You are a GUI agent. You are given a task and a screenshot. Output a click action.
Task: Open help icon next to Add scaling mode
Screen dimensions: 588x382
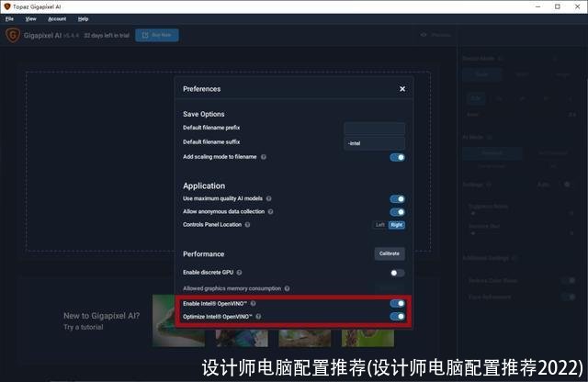[x=264, y=157]
